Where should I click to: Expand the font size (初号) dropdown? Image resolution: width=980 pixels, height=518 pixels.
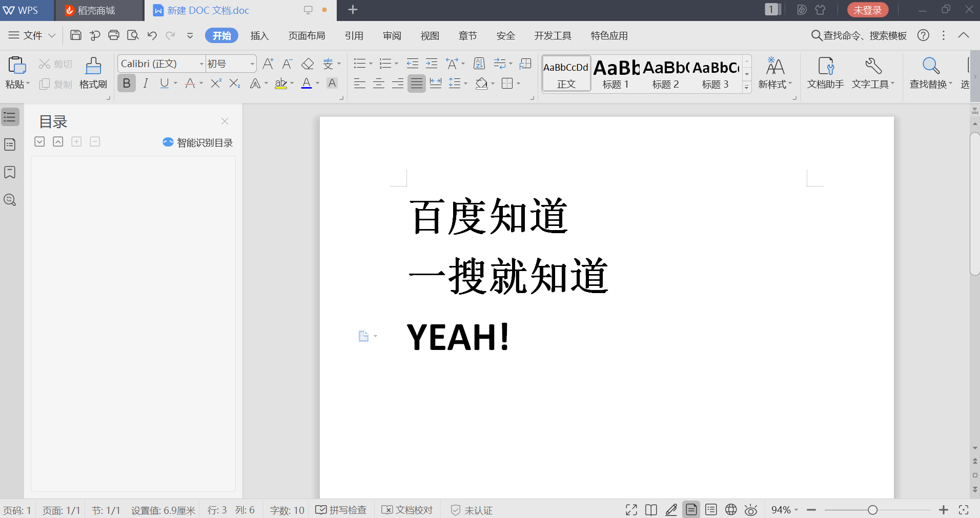point(252,64)
